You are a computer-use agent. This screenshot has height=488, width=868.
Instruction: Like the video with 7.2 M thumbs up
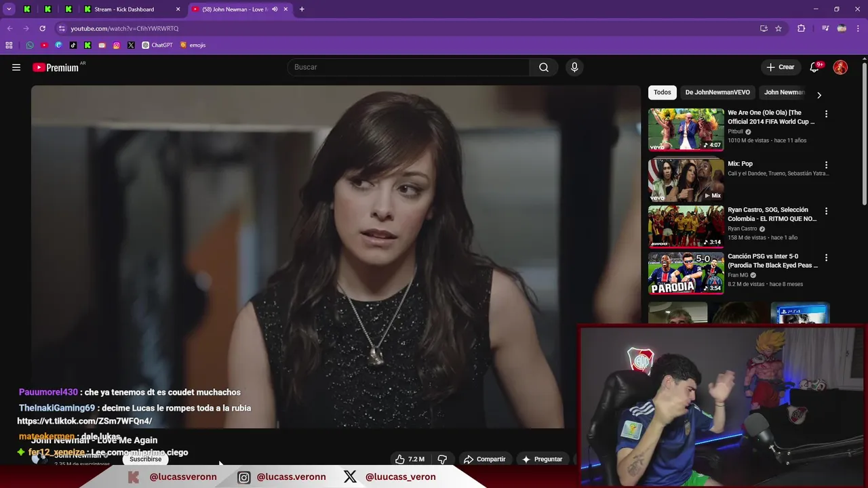tap(410, 459)
